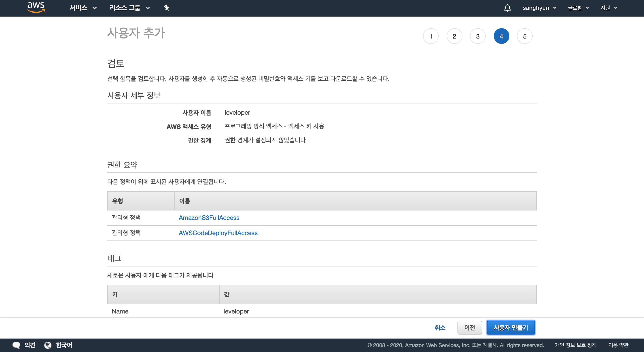Click the 이전 previous button
644x352 pixels.
click(x=469, y=327)
